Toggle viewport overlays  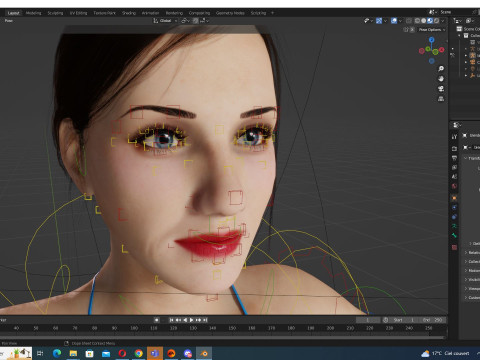394,21
